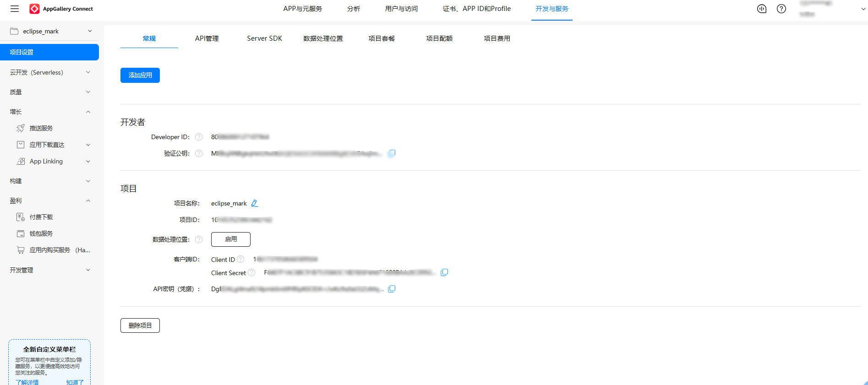Open 钱包服务 in the sidebar

click(41, 233)
